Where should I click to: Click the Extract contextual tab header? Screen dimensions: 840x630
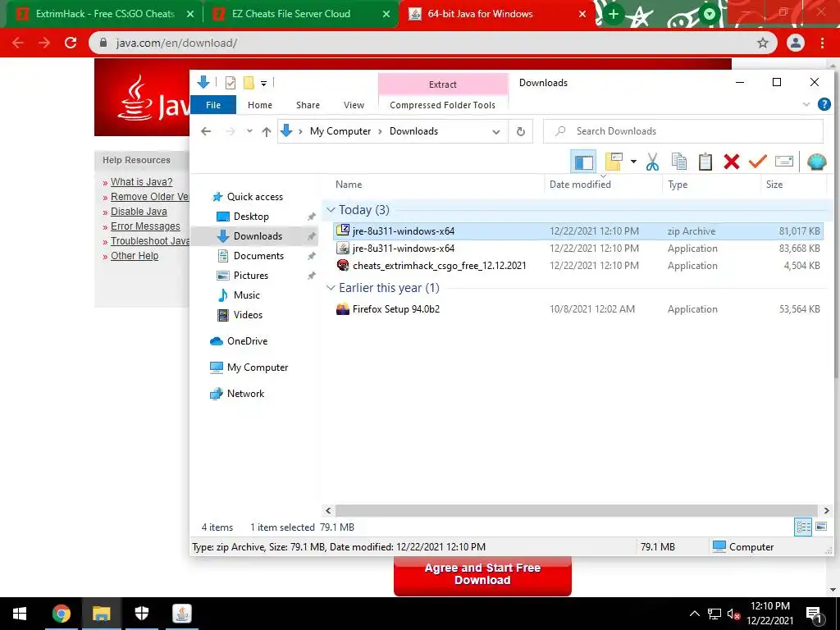tap(442, 84)
